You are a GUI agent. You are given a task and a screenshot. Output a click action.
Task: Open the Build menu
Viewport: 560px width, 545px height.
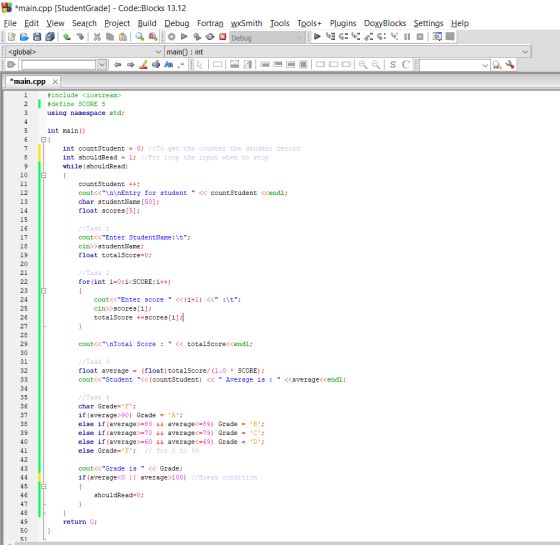point(147,23)
